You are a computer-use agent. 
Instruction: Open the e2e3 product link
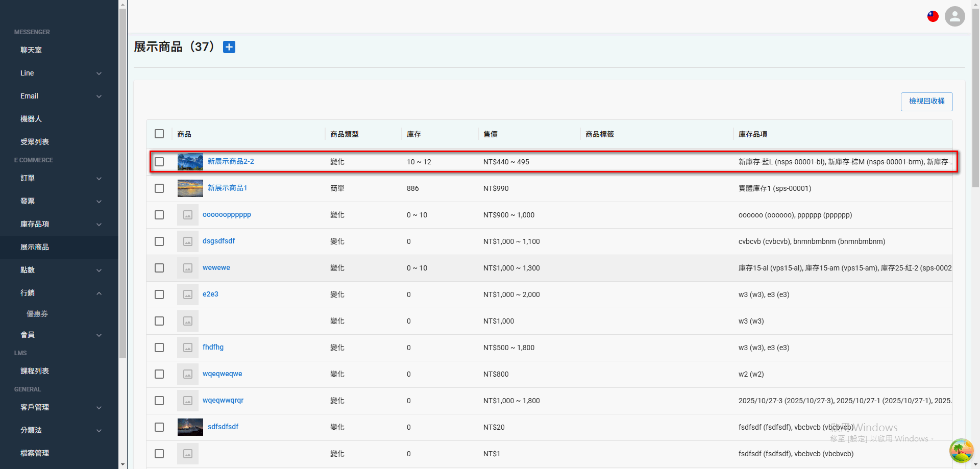[210, 294]
